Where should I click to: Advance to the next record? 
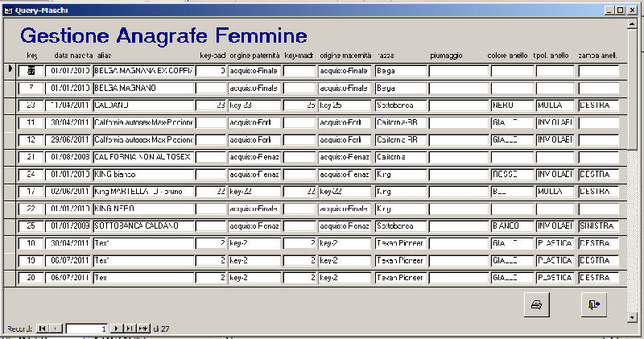pos(116,329)
